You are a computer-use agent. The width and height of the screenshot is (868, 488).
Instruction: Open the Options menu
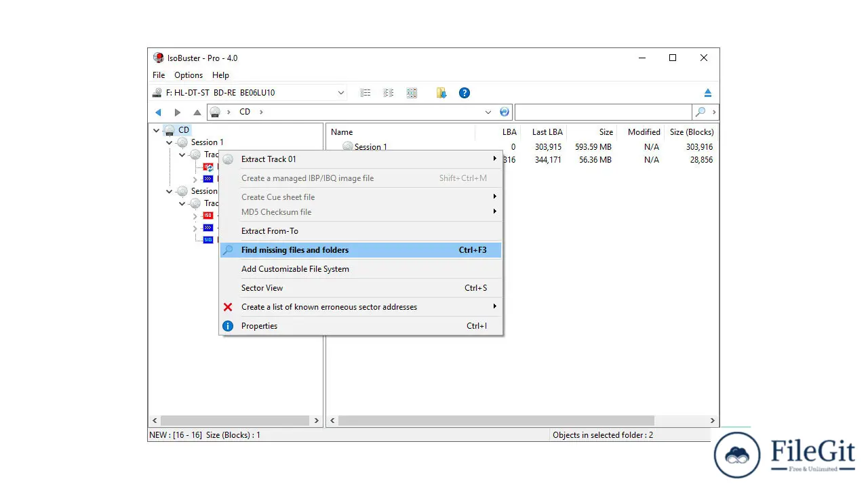point(189,75)
